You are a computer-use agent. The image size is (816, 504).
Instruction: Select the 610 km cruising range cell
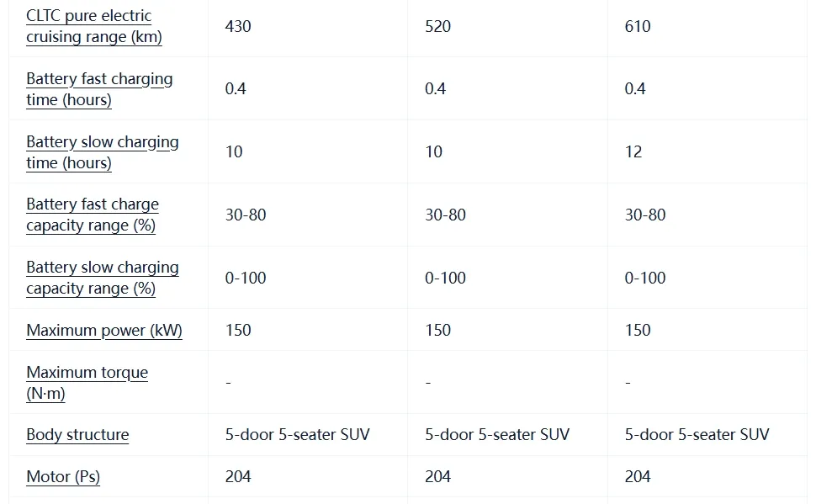(x=638, y=26)
